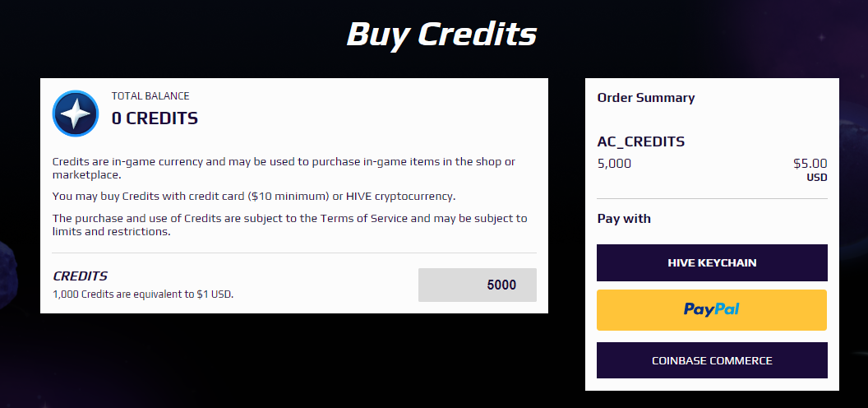Click the Terms of Service text

(x=363, y=218)
